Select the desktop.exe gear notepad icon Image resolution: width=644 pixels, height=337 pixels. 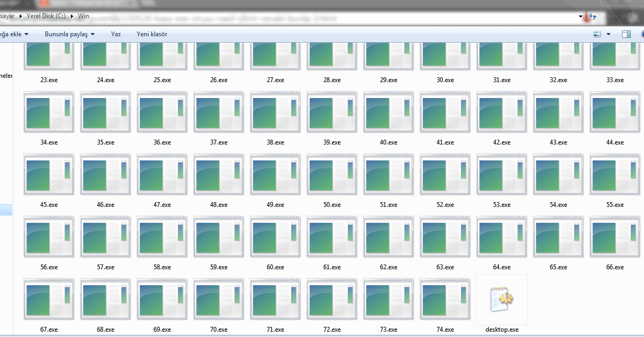[x=502, y=299]
